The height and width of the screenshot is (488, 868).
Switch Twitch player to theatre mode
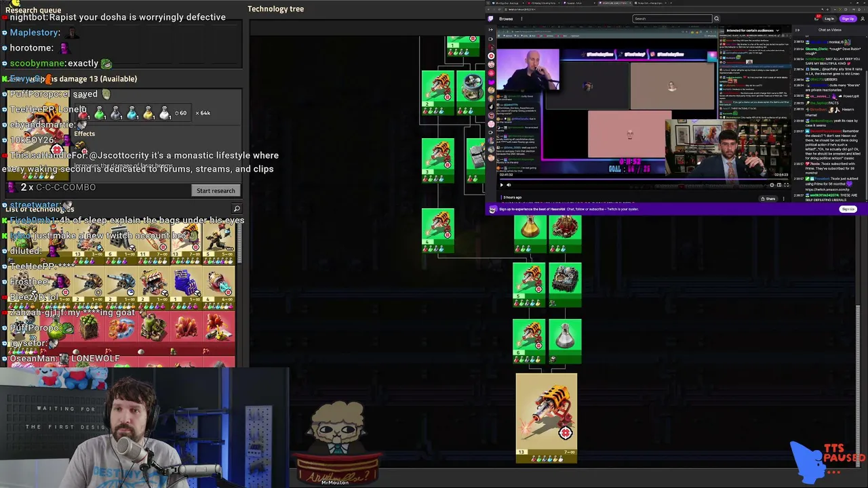click(x=779, y=184)
